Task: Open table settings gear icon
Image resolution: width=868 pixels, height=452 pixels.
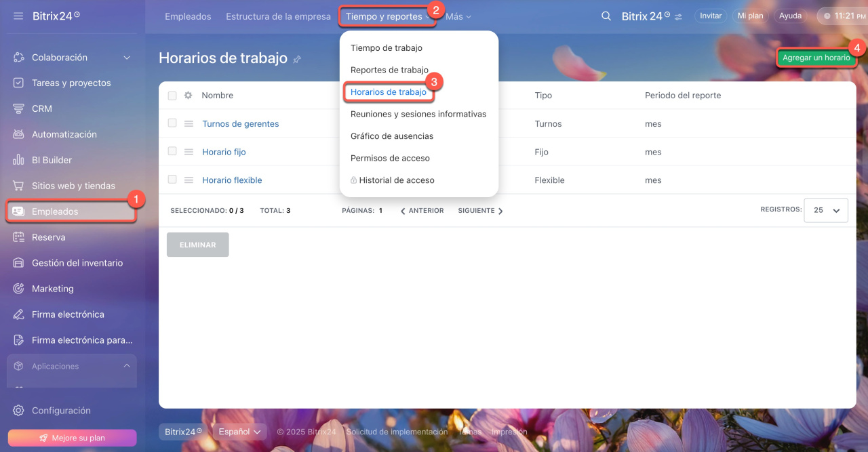Action: [189, 96]
